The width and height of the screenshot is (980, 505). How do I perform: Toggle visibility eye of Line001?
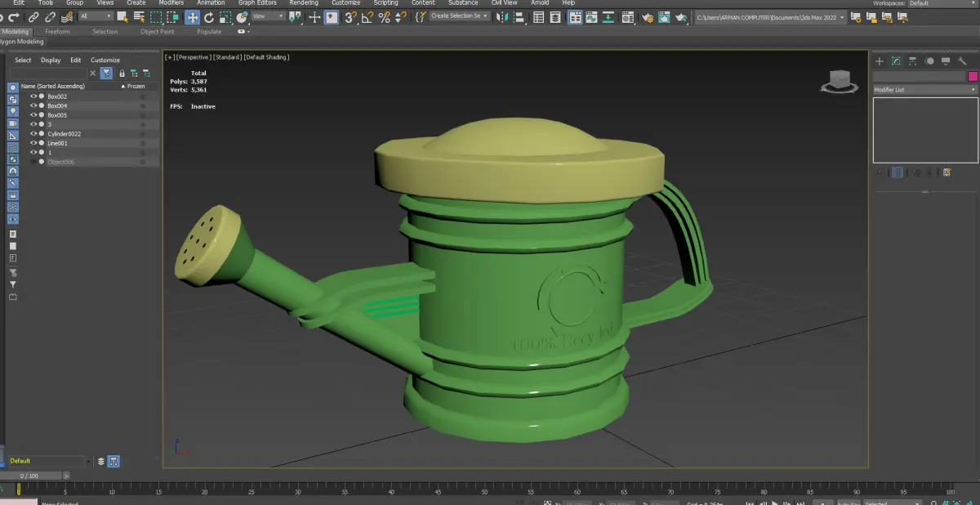click(33, 143)
